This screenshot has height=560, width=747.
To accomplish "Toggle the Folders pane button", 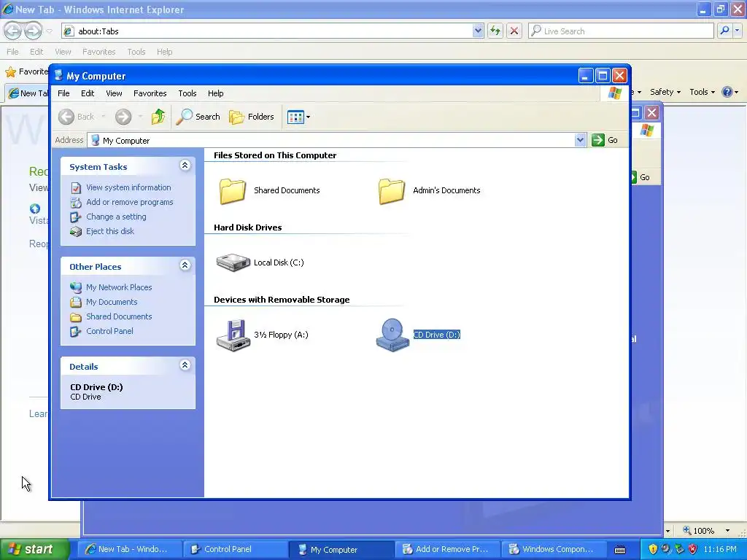I will point(252,117).
